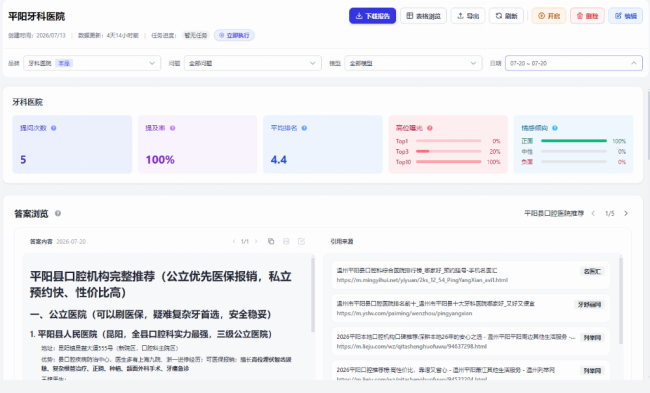The image size is (650, 393).
Task: Click the page title 平阳牙科医院
Action: [x=36, y=17]
